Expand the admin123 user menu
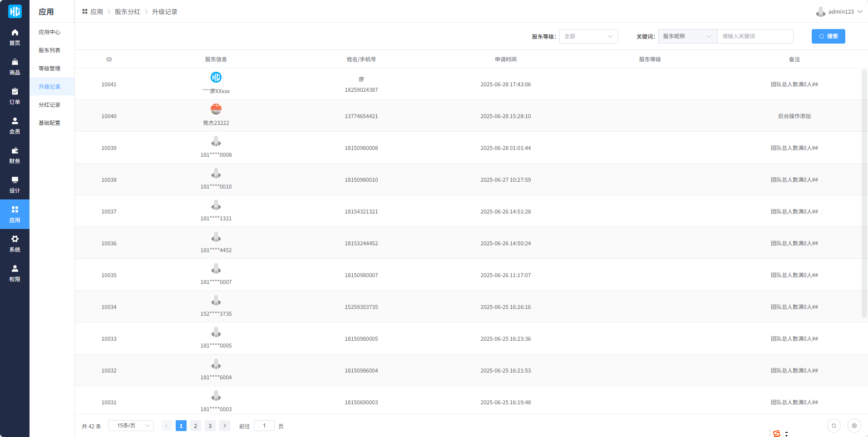The width and height of the screenshot is (868, 437). point(839,12)
